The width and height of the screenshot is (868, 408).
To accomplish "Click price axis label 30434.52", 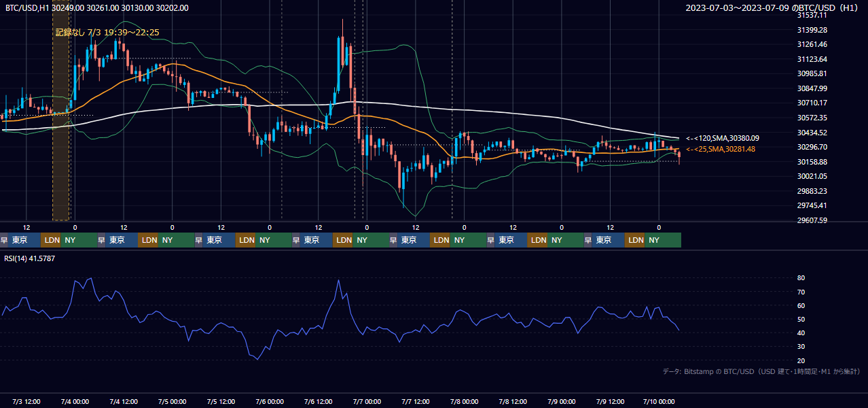I will pos(812,133).
